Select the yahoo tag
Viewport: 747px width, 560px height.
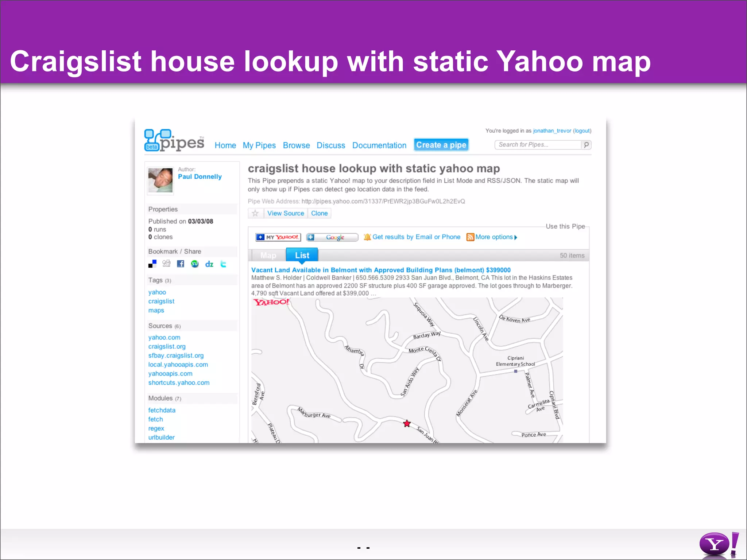(x=157, y=292)
